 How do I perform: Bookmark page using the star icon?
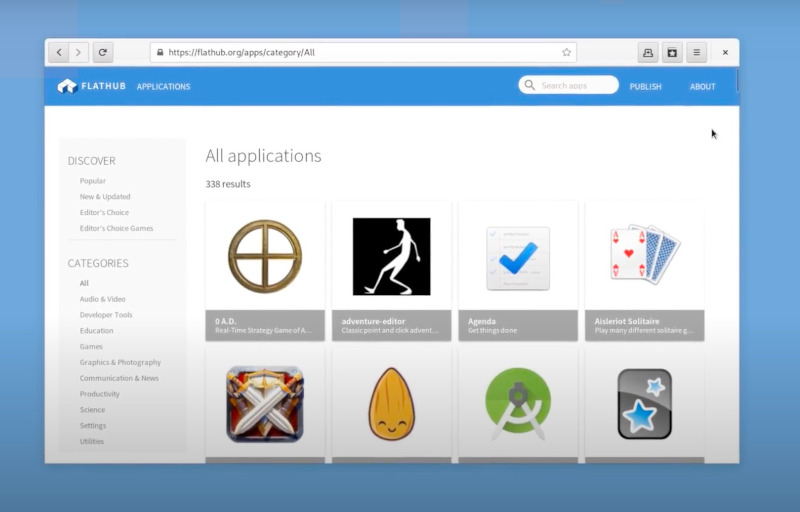(566, 52)
